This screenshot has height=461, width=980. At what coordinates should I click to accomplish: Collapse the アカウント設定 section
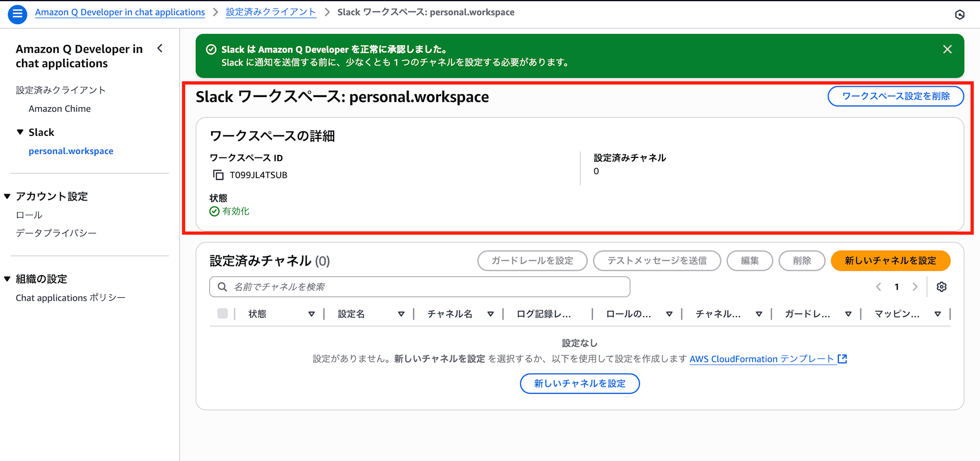7,196
